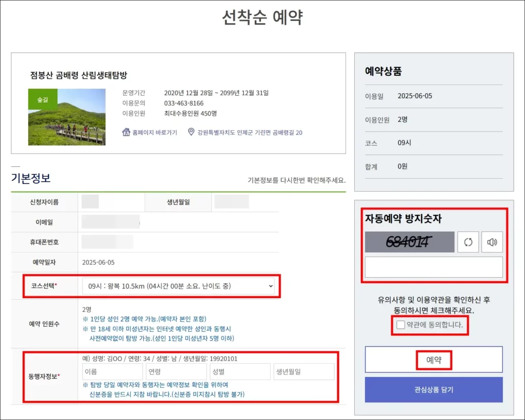525x420 pixels.
Task: Check the 약관에 동의합니다 checkbox
Action: (400, 325)
